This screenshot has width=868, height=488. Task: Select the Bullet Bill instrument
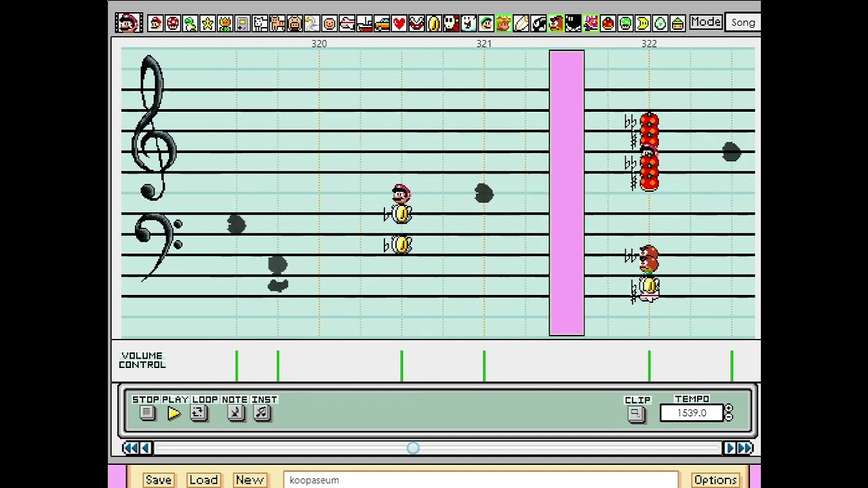click(538, 24)
